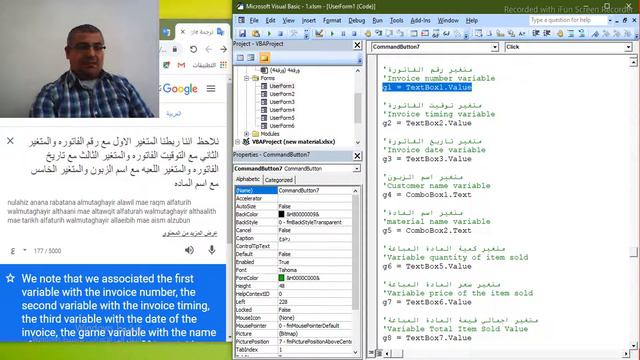640x360 pixels.
Task: Select UserForm6 in the project tree
Action: [x=282, y=126]
